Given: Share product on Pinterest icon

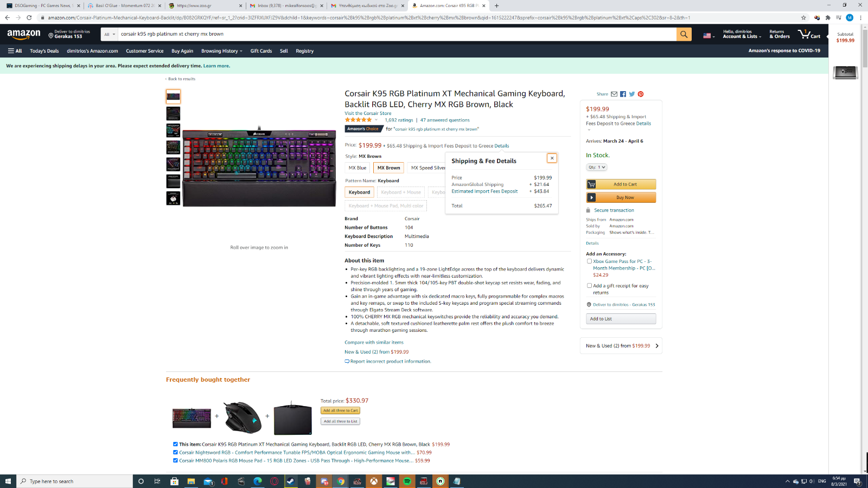Looking at the screenshot, I should (x=640, y=94).
